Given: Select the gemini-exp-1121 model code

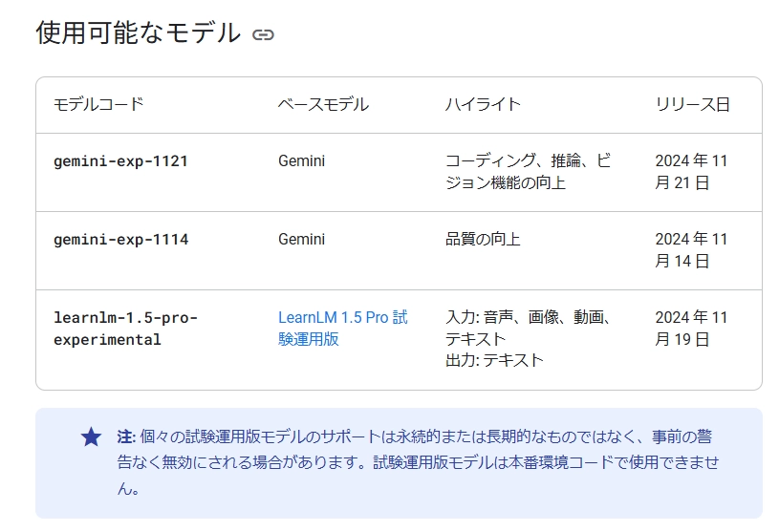Looking at the screenshot, I should [x=120, y=161].
